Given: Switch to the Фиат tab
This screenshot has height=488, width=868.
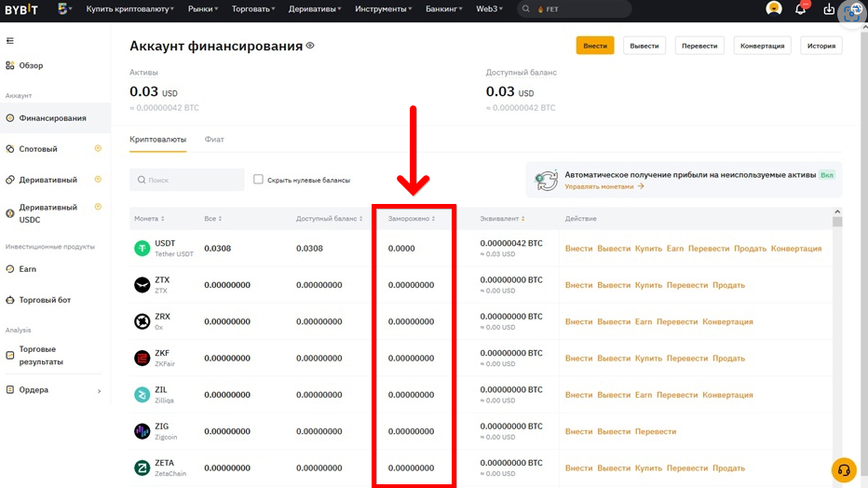Looking at the screenshot, I should point(214,140).
